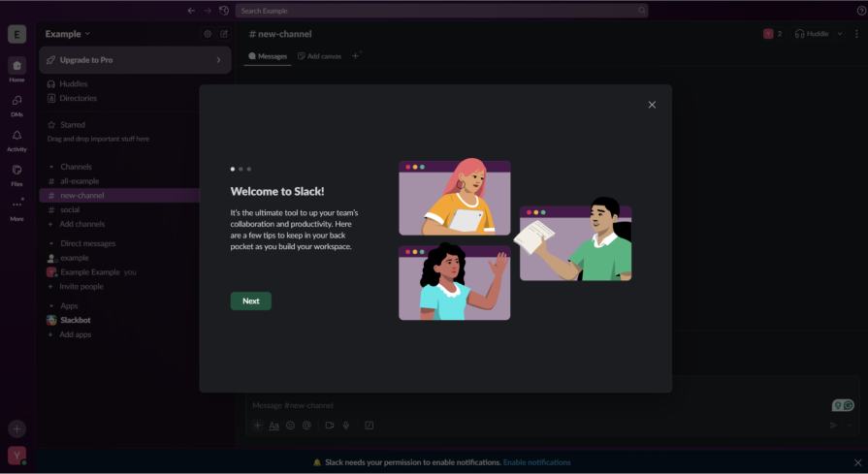The height and width of the screenshot is (474, 868).
Task: Switch to the Messages tab
Action: point(268,56)
